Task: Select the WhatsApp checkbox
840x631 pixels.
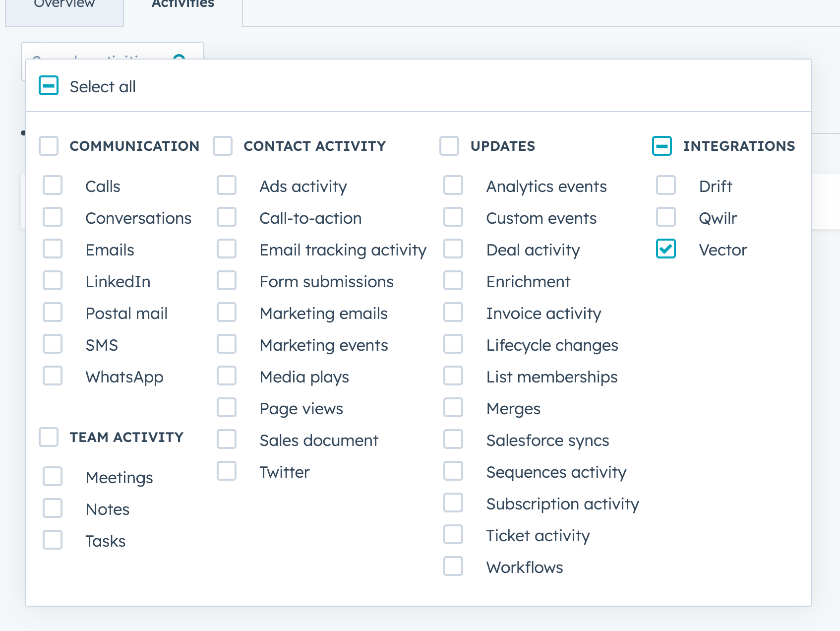Action: tap(53, 376)
